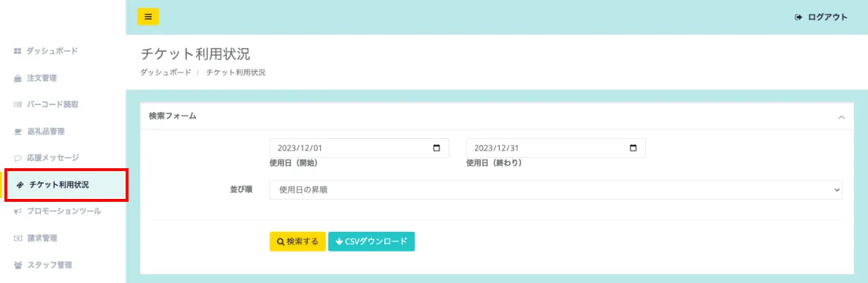Click the barcode icon in sidebar

[x=17, y=104]
